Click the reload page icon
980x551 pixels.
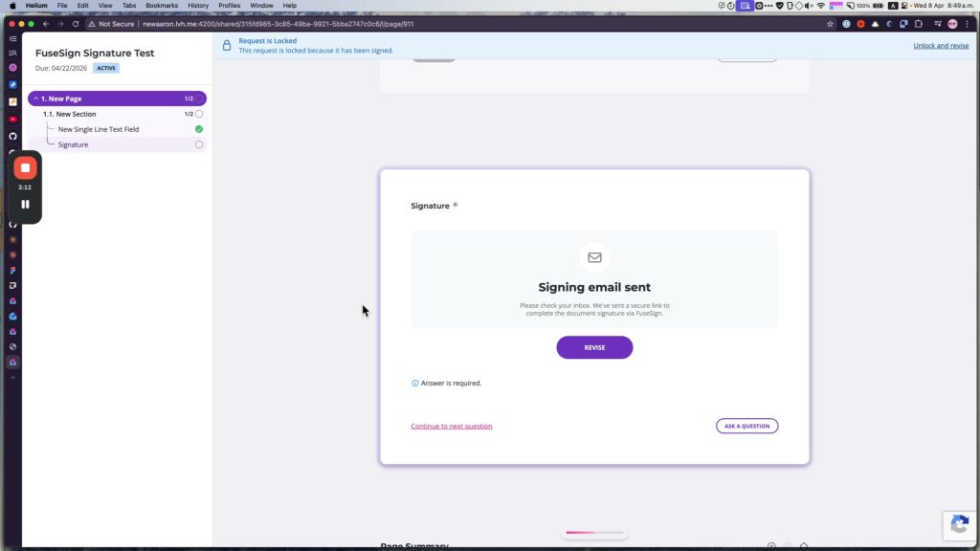76,24
